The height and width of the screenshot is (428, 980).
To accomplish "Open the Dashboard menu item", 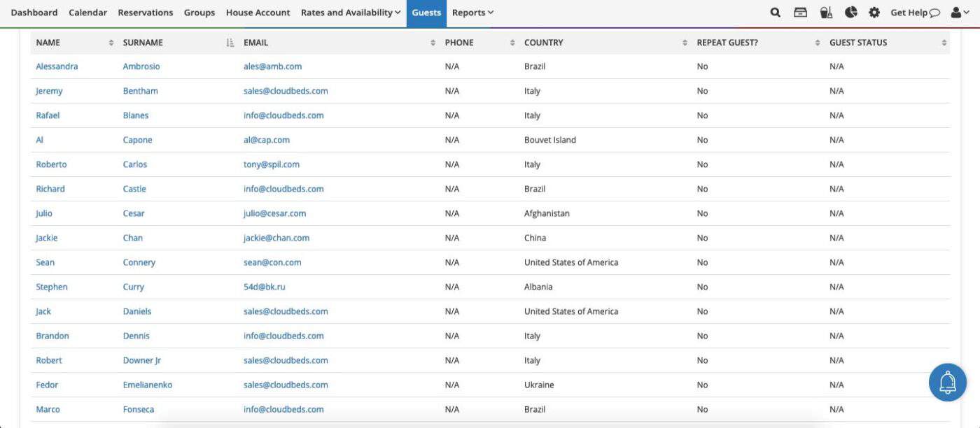I will coord(34,12).
